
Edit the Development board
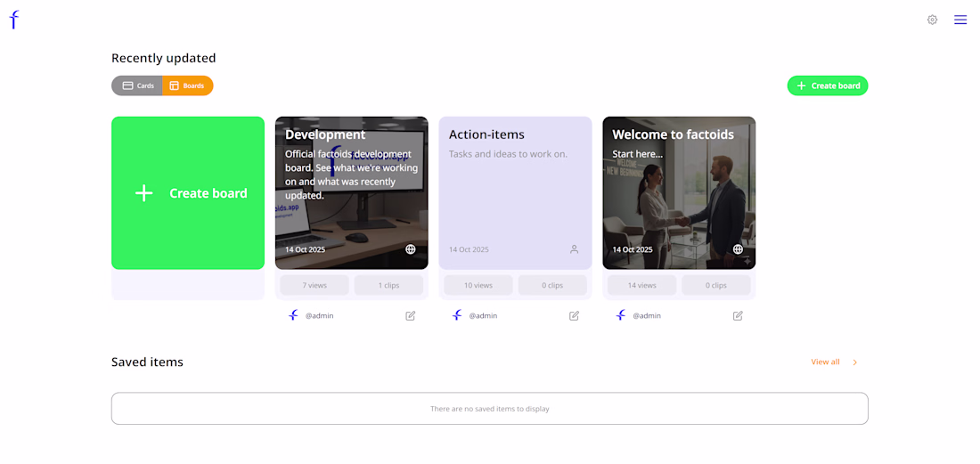coord(411,315)
